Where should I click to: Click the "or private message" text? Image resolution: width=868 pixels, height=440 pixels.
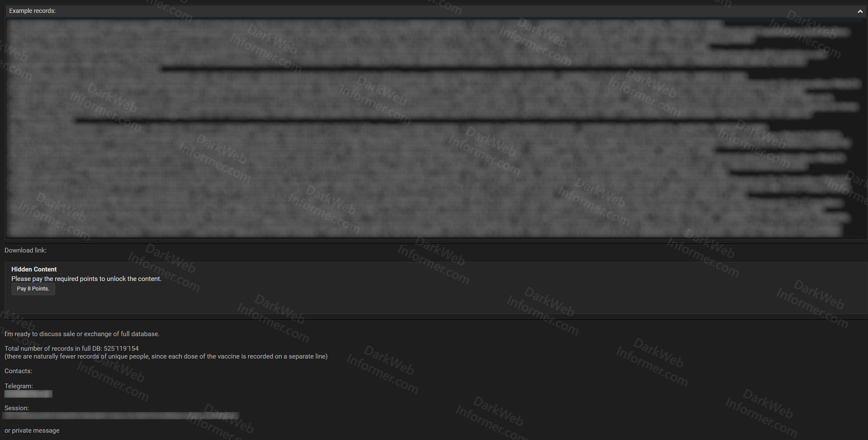coord(32,431)
